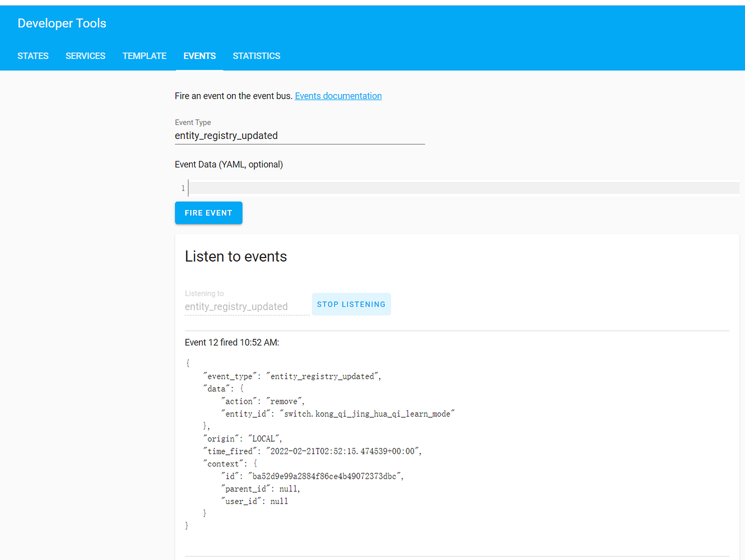The height and width of the screenshot is (560, 745).
Task: Click the Listen to events heading
Action: [x=236, y=256]
